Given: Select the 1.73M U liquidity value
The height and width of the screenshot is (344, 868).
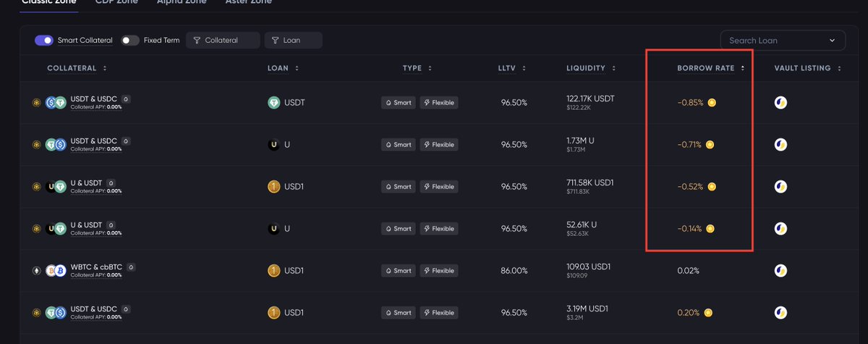Looking at the screenshot, I should (580, 140).
